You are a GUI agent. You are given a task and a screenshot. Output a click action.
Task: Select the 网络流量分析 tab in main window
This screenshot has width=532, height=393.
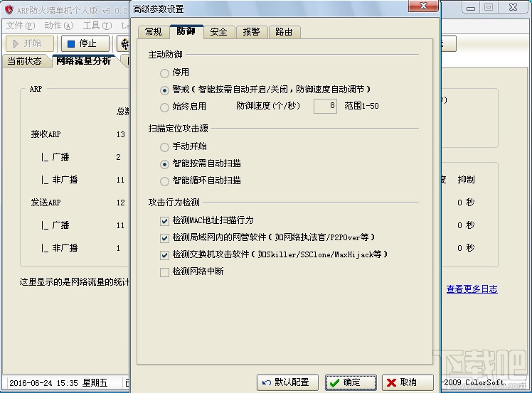84,60
